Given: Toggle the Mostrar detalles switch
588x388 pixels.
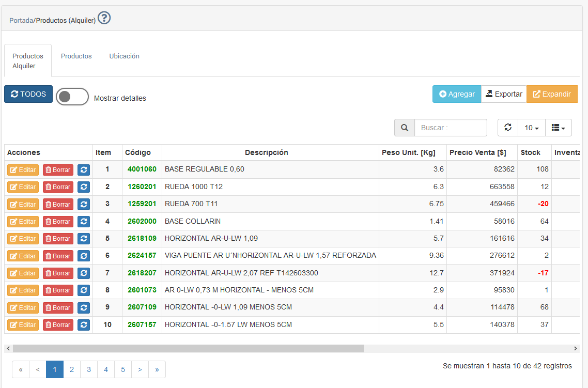Looking at the screenshot, I should click(x=72, y=97).
